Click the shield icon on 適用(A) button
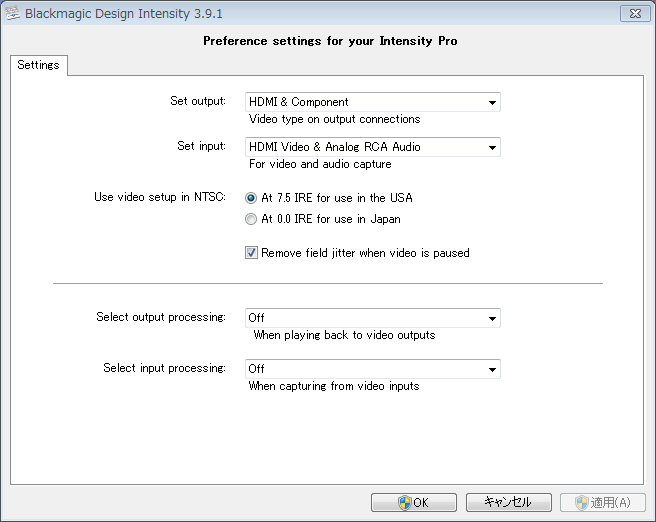Screen dimensions: 656x522 click(582, 502)
